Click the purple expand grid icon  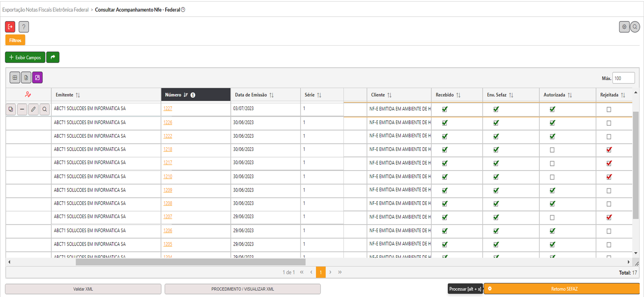(37, 77)
